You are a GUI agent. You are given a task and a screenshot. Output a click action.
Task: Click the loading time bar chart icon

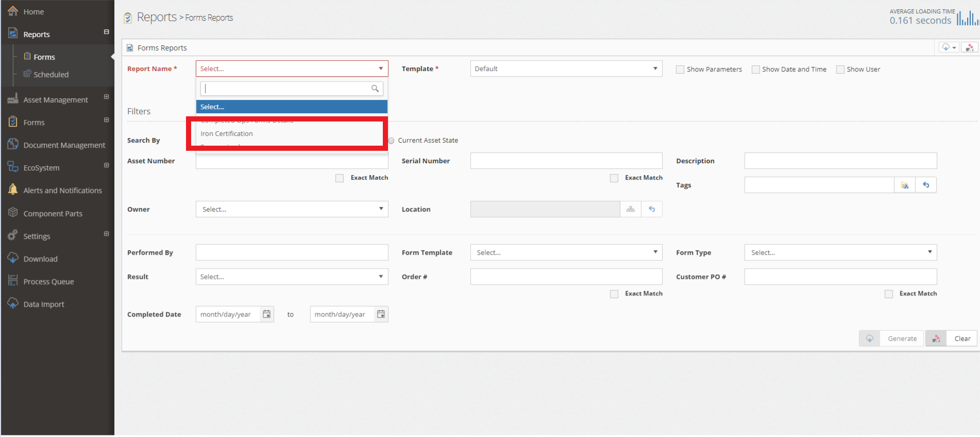tap(968, 18)
